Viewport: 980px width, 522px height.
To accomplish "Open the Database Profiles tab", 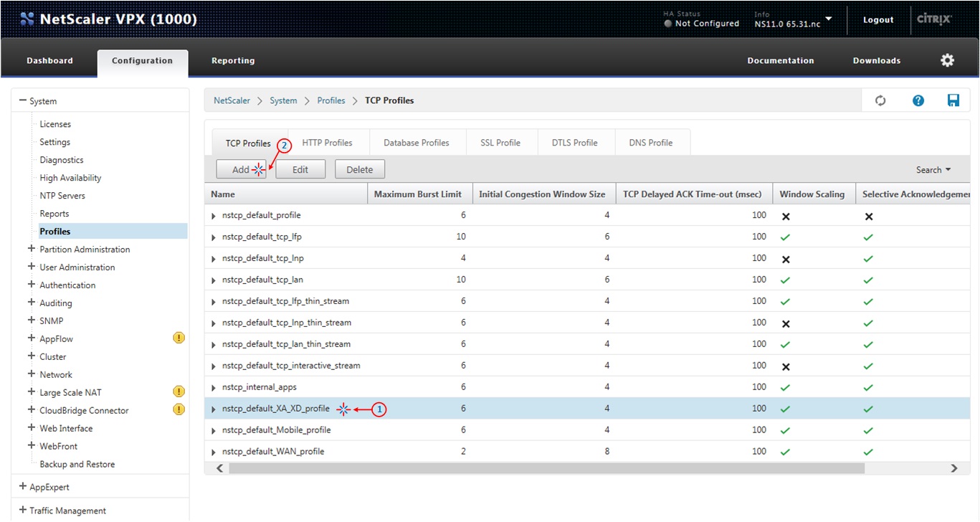I will coord(417,143).
